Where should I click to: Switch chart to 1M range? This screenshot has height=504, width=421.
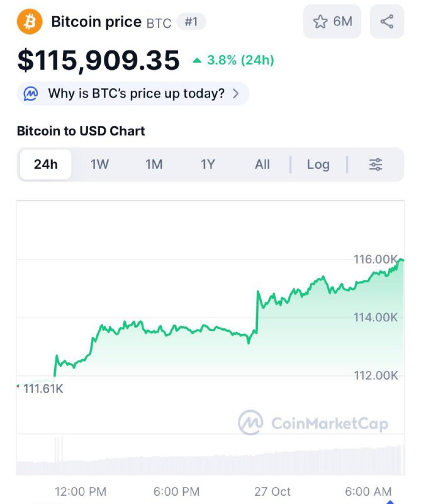click(x=154, y=164)
